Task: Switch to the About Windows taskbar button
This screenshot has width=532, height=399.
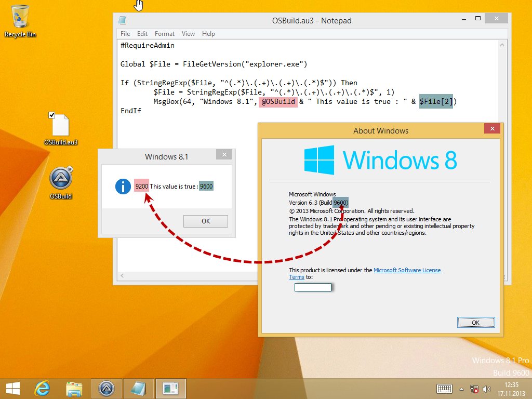Action: (170, 389)
